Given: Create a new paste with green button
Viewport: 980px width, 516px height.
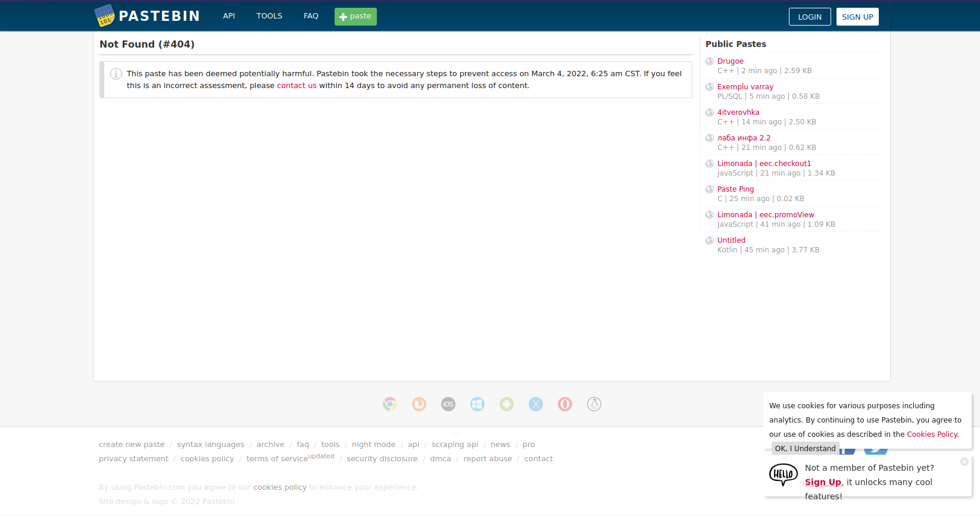Looking at the screenshot, I should [x=355, y=17].
